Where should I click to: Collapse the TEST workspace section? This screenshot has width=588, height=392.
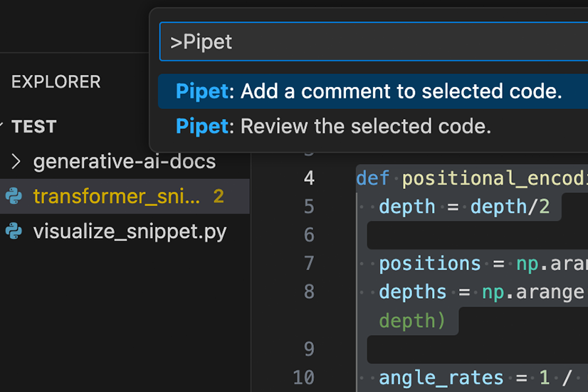coord(3,127)
